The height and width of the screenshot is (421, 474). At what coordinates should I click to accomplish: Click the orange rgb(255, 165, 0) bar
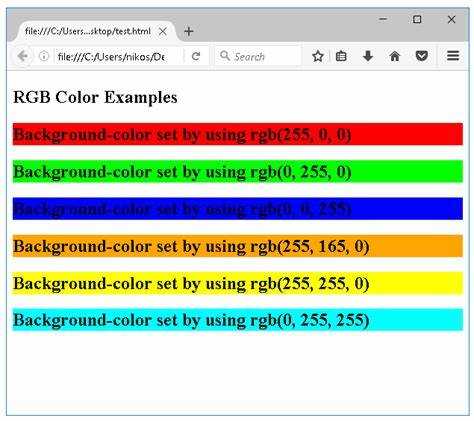[x=238, y=246]
